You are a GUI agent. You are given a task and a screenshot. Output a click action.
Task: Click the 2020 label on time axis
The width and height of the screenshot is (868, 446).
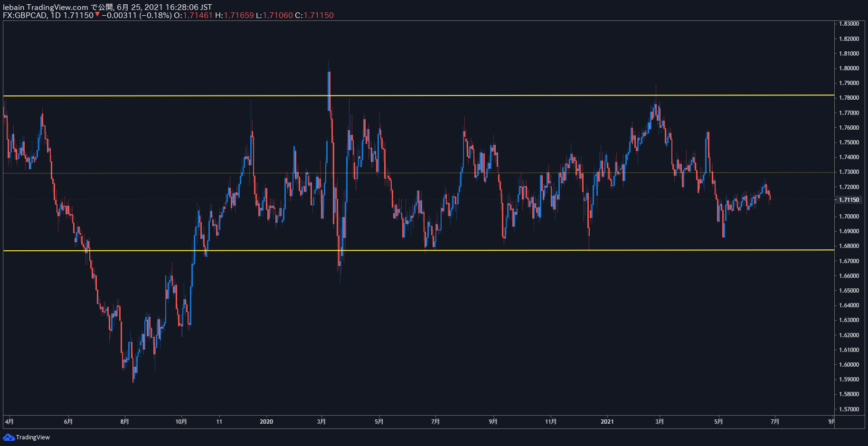pos(266,421)
